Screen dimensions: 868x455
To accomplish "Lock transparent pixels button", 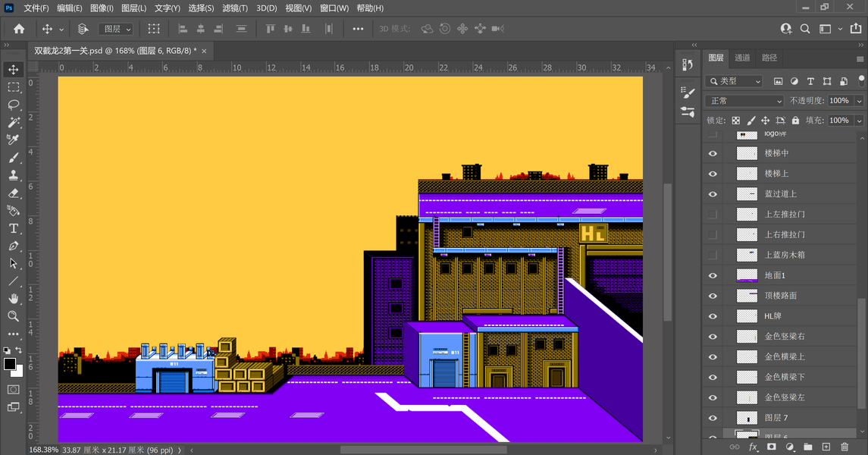I will pos(735,120).
